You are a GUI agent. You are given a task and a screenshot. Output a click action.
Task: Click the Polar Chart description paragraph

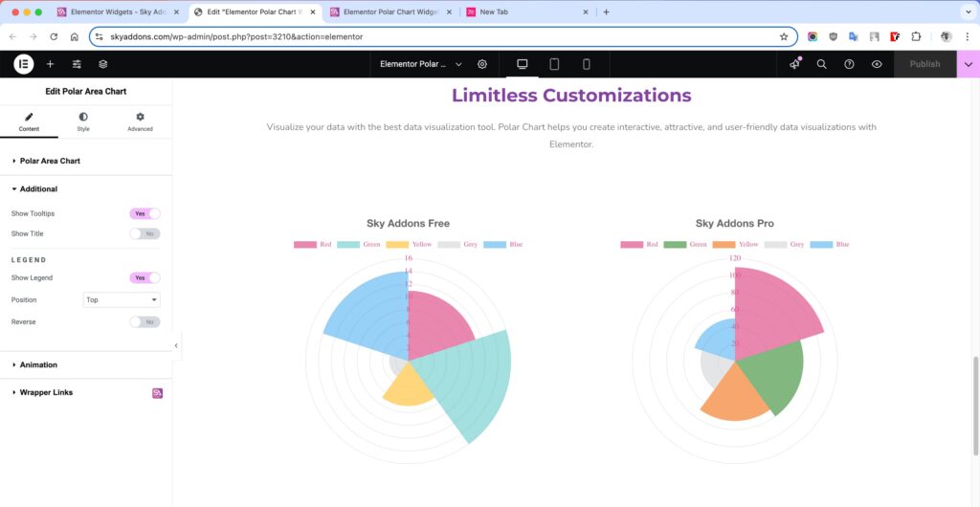point(571,136)
